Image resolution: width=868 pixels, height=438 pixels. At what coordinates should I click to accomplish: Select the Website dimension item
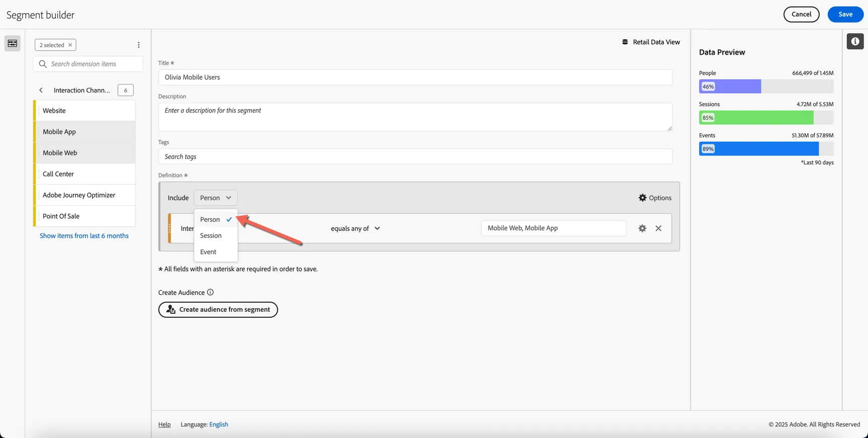tap(84, 111)
